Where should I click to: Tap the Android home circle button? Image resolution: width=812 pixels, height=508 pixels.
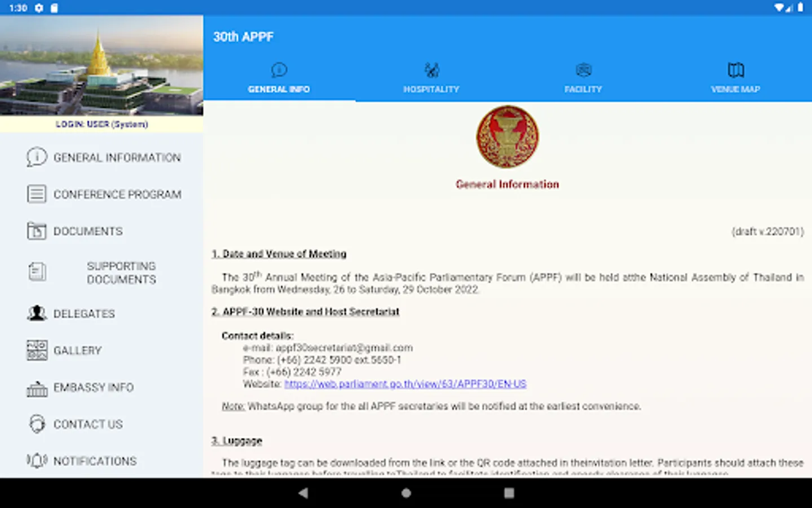pyautogui.click(x=406, y=493)
